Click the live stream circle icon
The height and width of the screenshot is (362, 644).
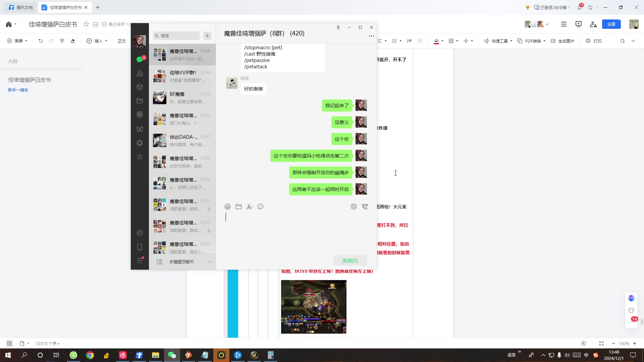tap(354, 206)
